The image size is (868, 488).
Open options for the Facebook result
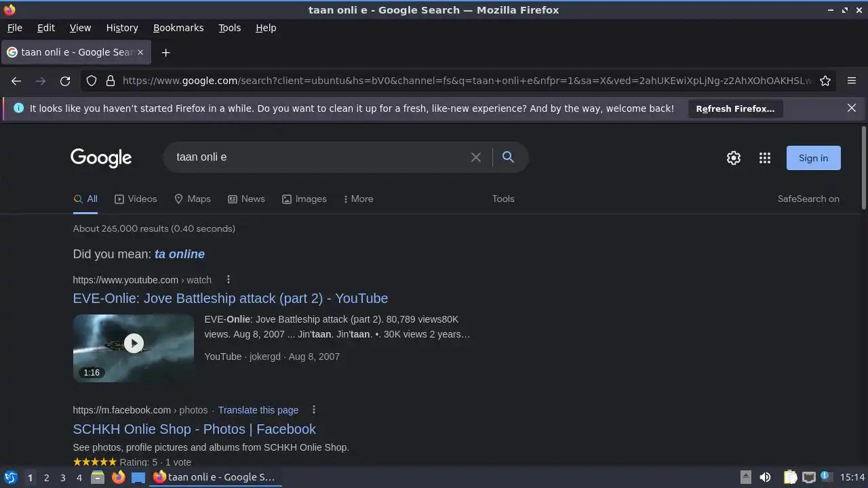point(314,410)
